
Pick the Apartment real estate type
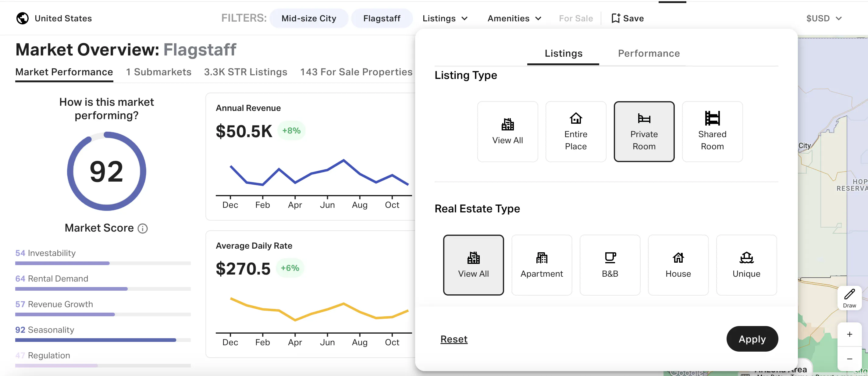pos(542,265)
